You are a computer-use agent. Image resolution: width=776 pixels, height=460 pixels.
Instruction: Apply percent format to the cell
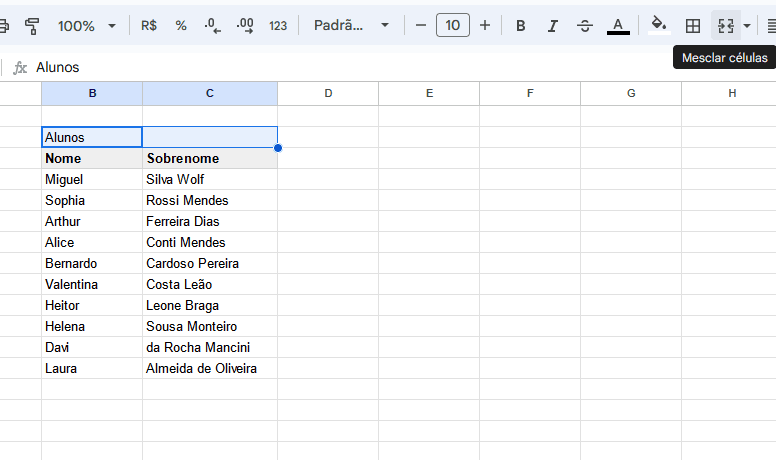(181, 25)
